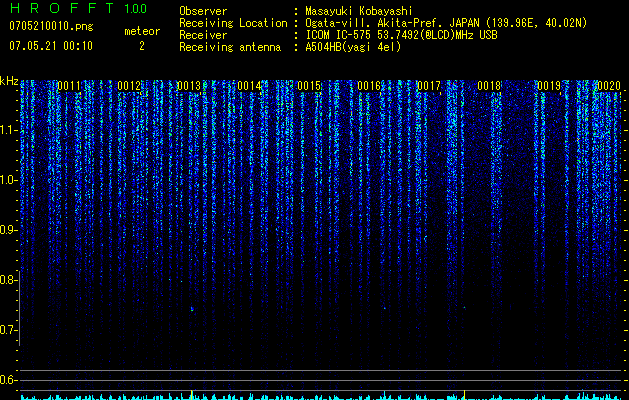The height and width of the screenshot is (400, 629).
Task: Click the 0.8 frequency axis label
Action: [x=8, y=280]
